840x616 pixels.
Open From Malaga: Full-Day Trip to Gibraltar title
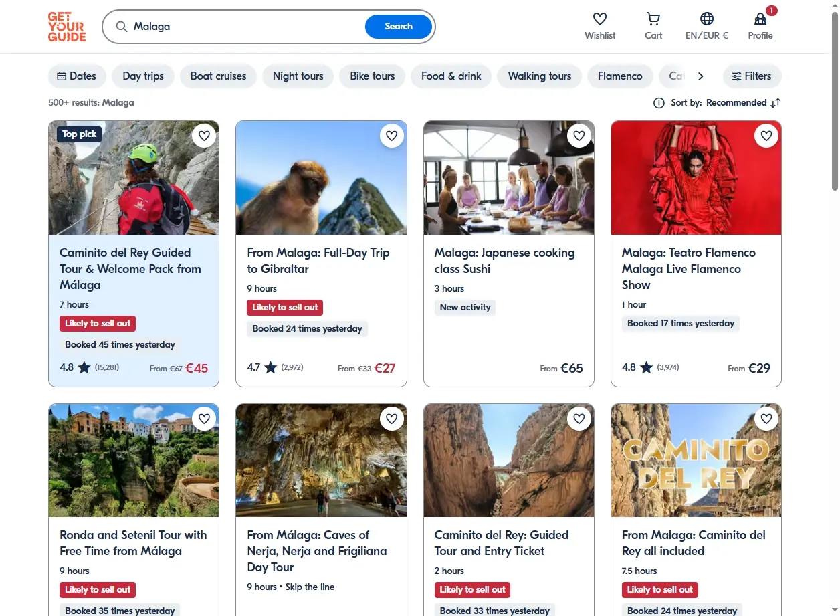318,261
